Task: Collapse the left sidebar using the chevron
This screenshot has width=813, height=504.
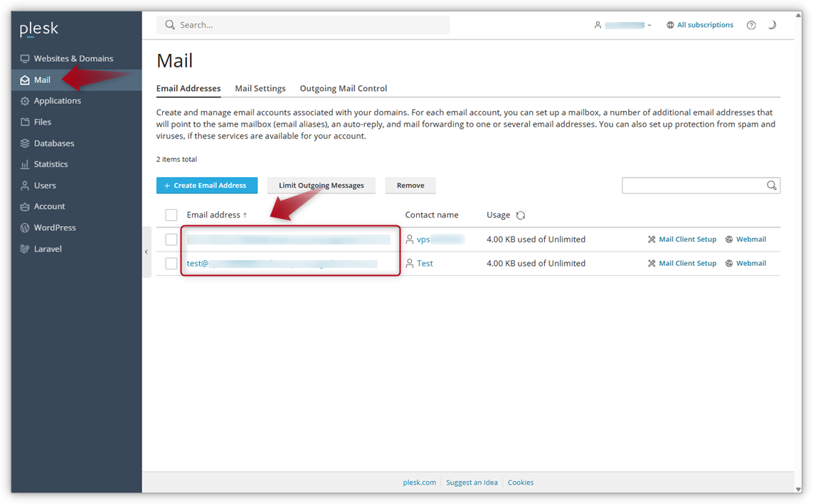Action: tap(146, 251)
